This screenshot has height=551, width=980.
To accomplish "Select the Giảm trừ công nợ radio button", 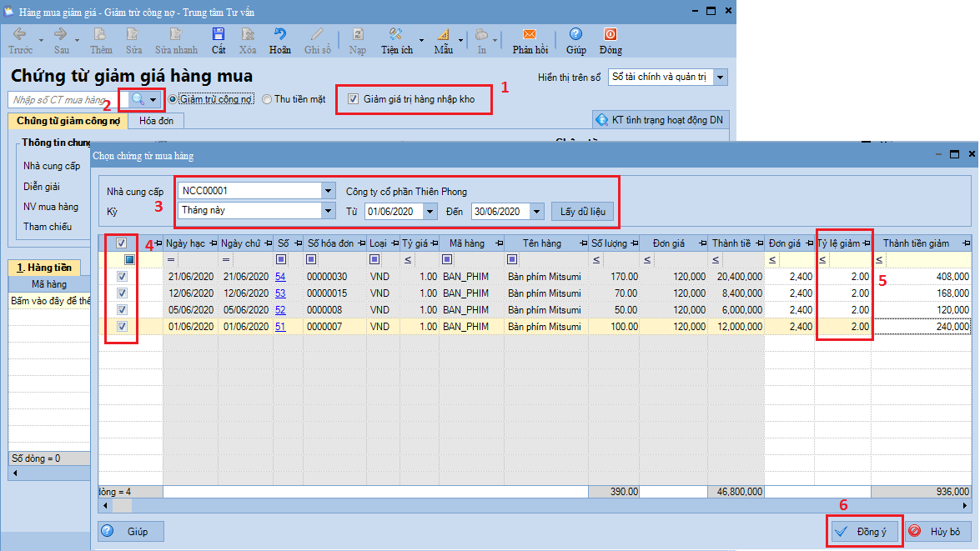I will click(x=173, y=99).
